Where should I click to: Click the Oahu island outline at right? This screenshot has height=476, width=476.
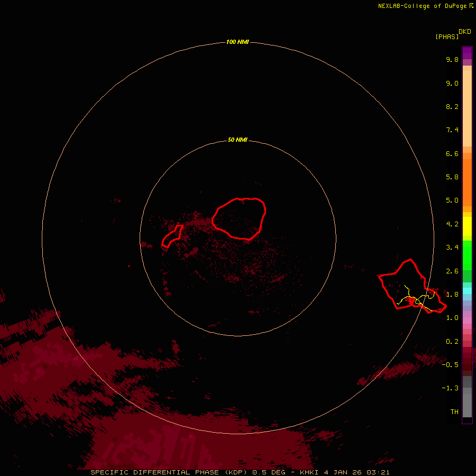pos(412,286)
